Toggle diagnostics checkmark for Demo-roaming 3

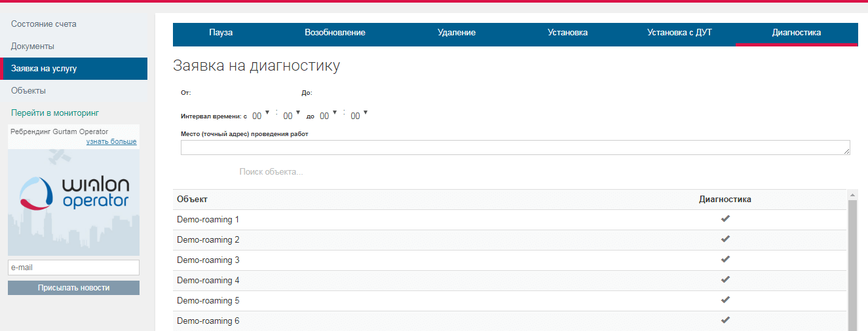pos(725,260)
